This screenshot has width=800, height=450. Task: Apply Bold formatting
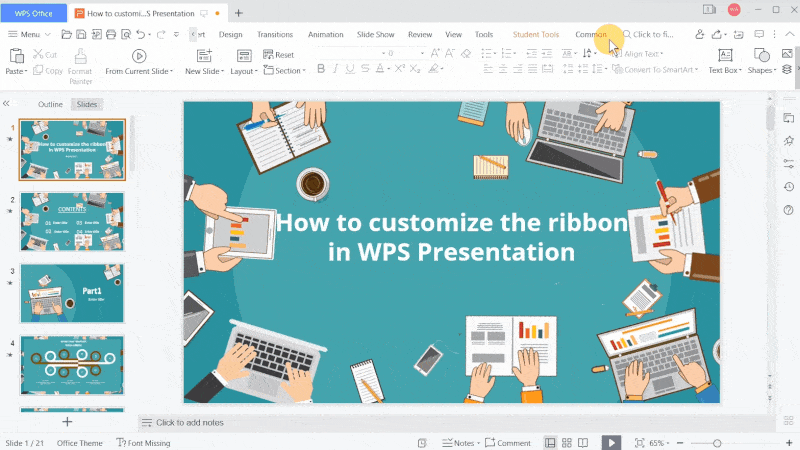[321, 68]
